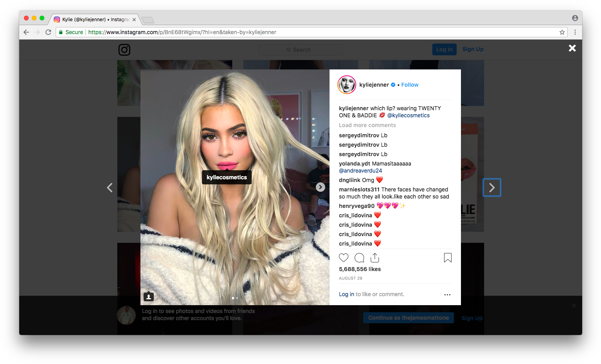Follow the kyliejenner account

point(410,84)
